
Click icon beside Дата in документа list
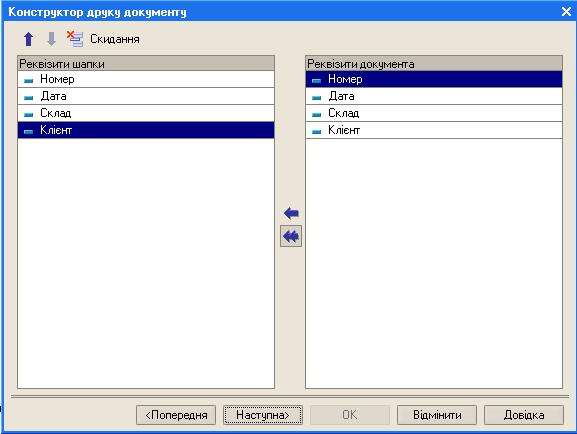pyautogui.click(x=316, y=97)
